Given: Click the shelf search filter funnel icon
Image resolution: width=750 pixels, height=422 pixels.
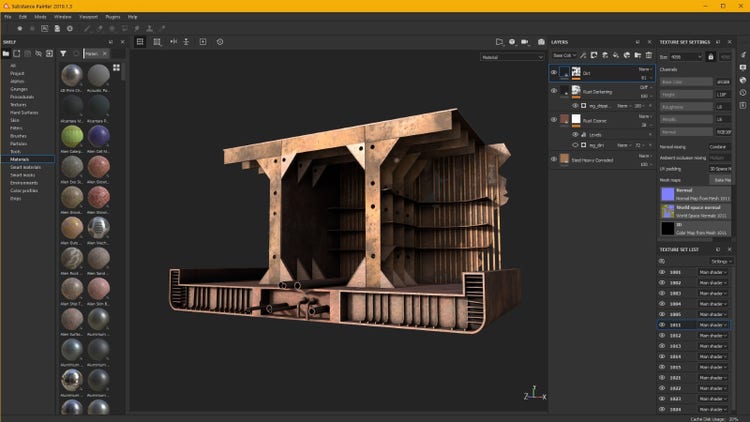Looking at the screenshot, I should point(64,53).
